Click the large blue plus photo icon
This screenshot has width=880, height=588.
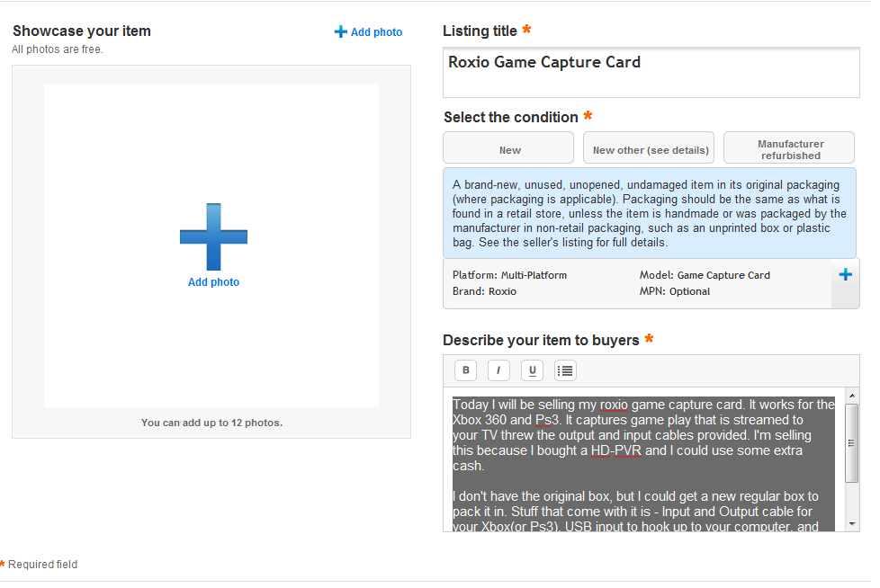[x=213, y=237]
